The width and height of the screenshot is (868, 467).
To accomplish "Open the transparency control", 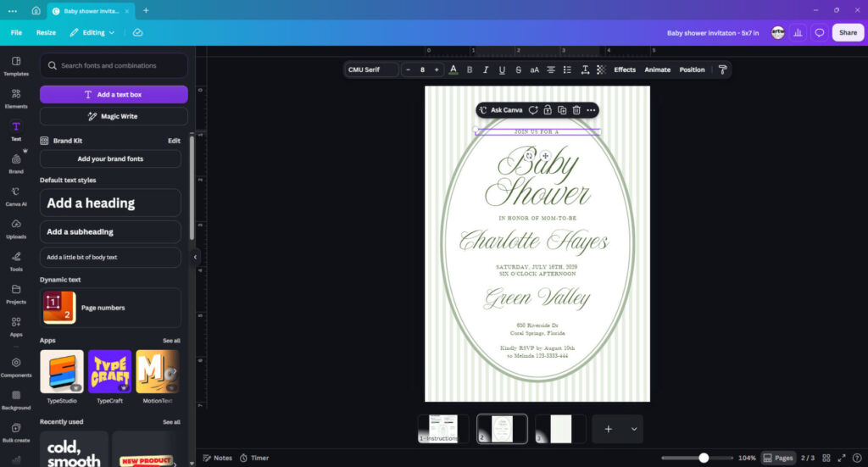I will click(x=601, y=69).
